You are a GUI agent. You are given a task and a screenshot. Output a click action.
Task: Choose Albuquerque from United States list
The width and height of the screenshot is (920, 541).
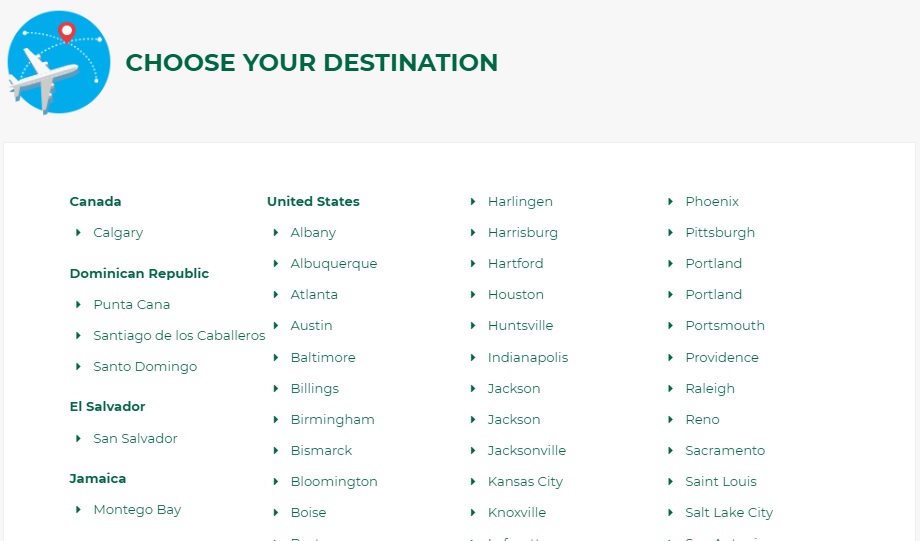(333, 264)
